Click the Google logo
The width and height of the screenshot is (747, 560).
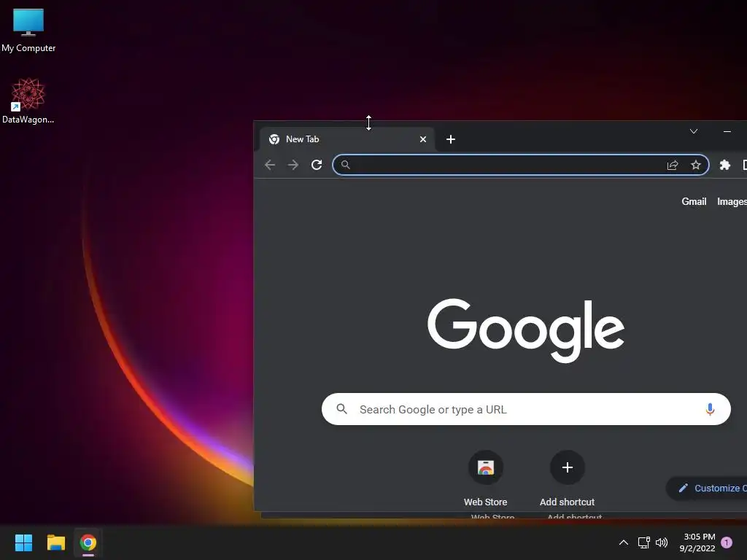click(x=526, y=330)
